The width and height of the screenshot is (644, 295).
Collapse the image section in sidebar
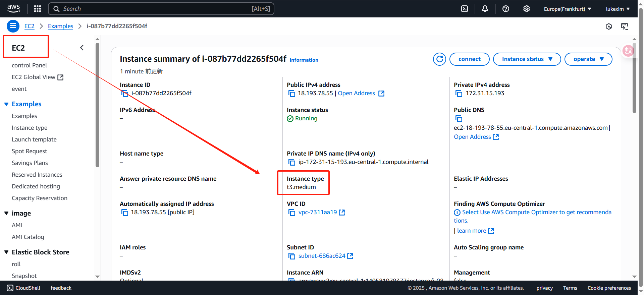tap(6, 214)
